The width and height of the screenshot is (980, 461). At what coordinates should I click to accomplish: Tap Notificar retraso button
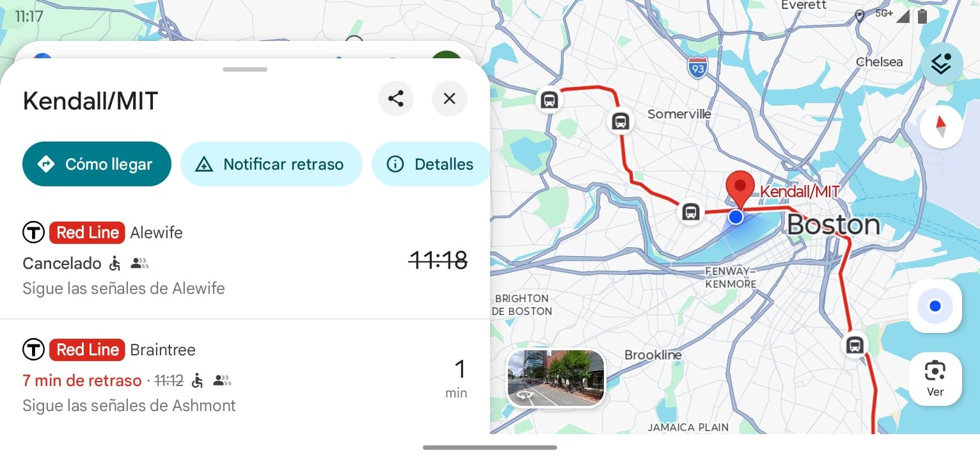[x=271, y=164]
